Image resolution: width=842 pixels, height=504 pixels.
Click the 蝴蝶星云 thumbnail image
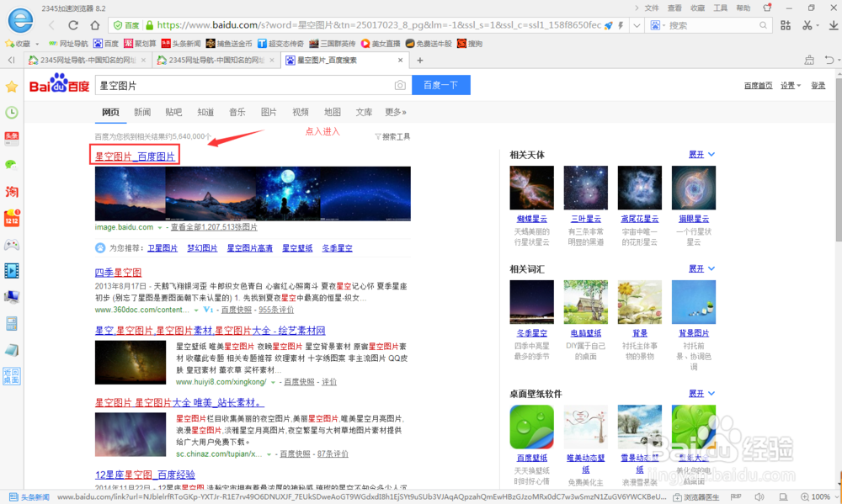(x=531, y=188)
